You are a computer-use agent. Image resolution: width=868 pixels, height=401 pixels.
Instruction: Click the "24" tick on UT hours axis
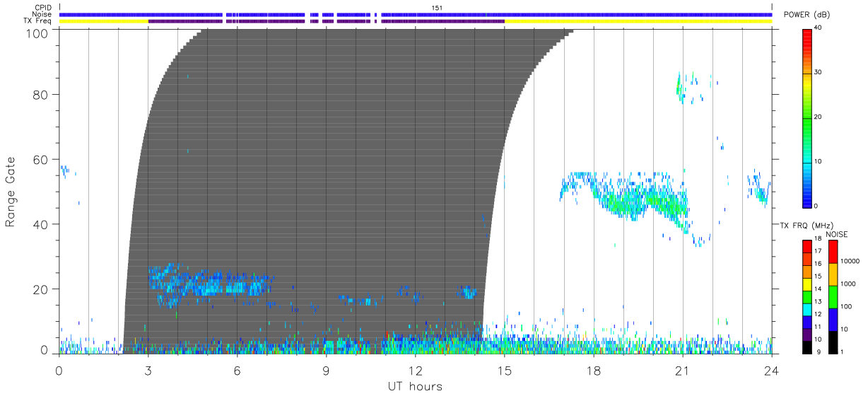click(x=771, y=370)
